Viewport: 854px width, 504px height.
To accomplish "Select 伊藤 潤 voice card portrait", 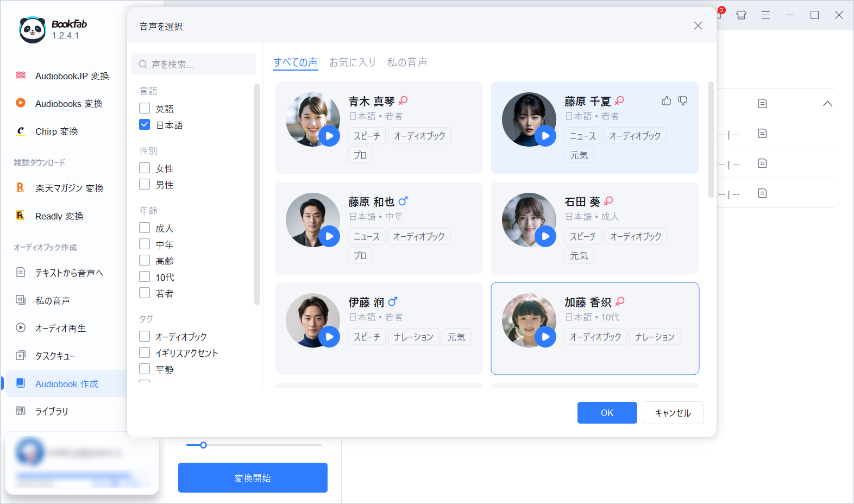I will click(313, 320).
